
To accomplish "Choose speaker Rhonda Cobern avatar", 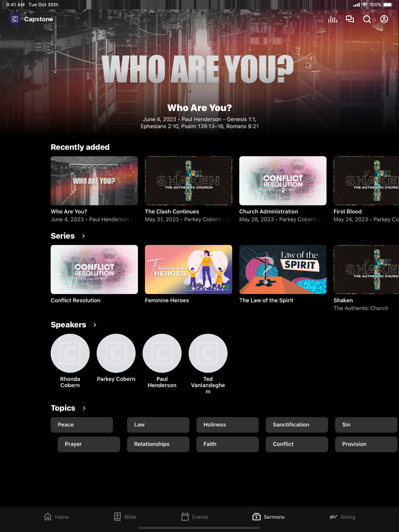I will (70, 353).
